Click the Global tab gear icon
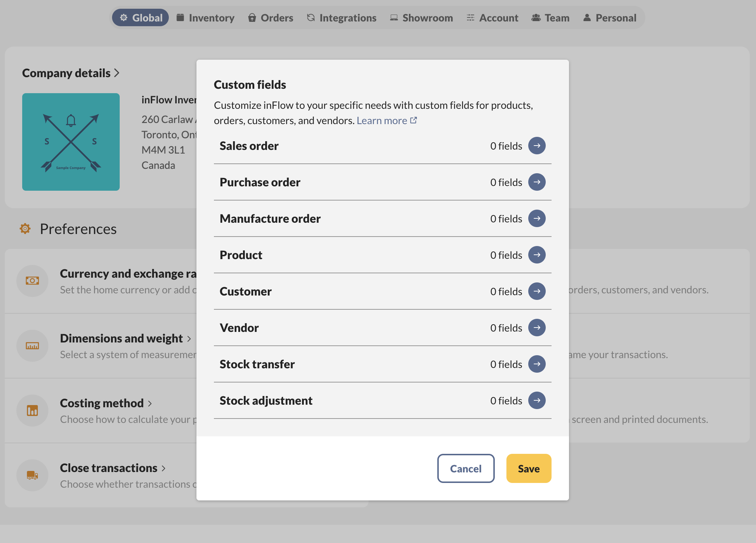 tap(124, 17)
